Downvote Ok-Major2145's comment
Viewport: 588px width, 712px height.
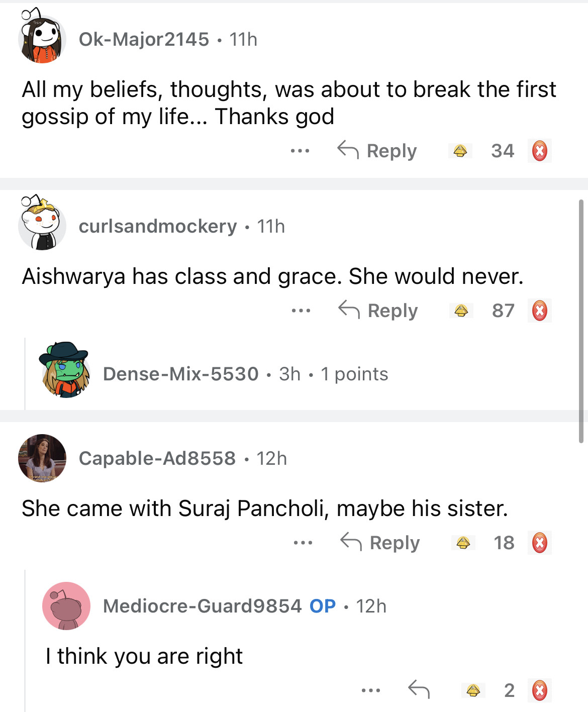click(540, 151)
